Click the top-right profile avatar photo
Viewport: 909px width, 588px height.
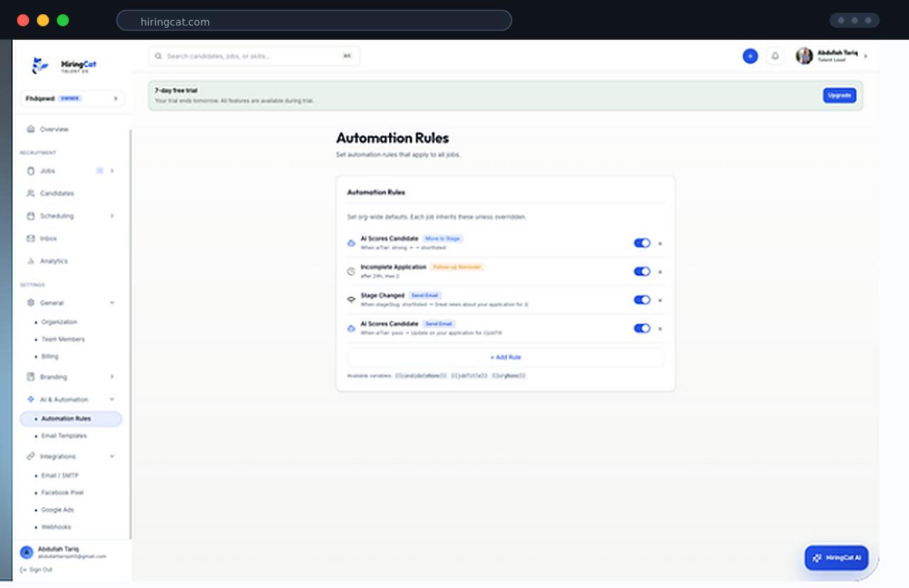point(805,56)
